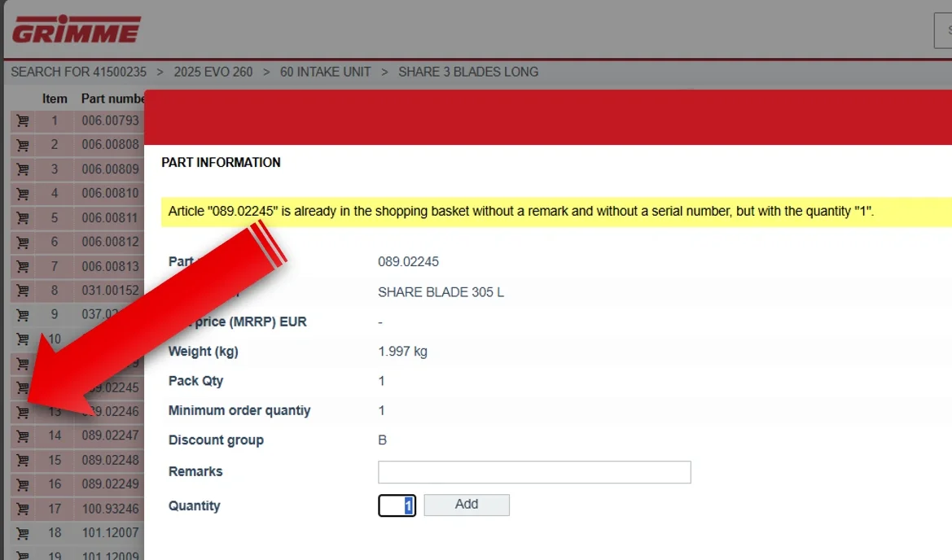Click the Part number column header
The height and width of the screenshot is (560, 952).
click(113, 98)
